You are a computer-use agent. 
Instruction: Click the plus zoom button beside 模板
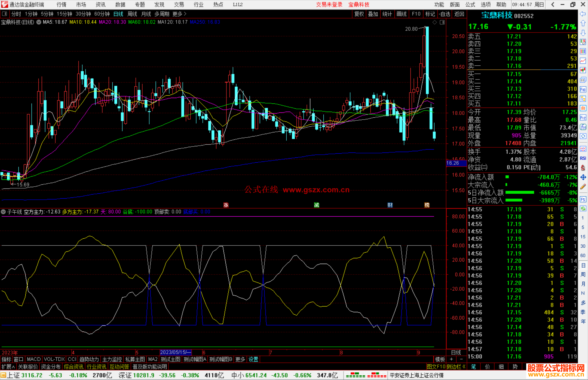tap(451, 359)
